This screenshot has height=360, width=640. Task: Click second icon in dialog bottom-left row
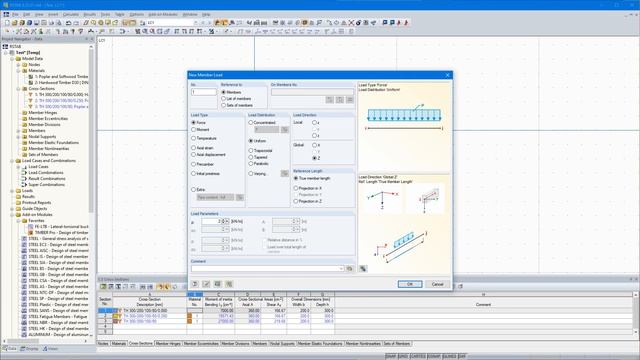pyautogui.click(x=207, y=284)
